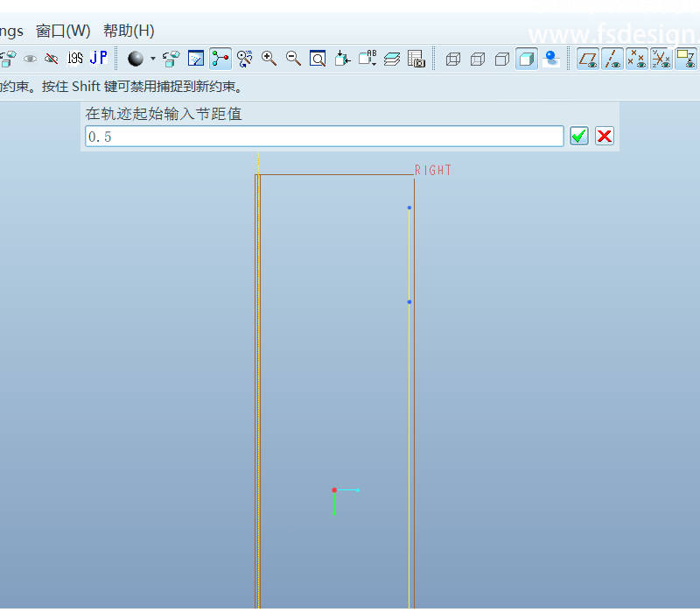Image resolution: width=700 pixels, height=612 pixels.
Task: Click the hidden eye icon with red slash
Action: [52, 59]
